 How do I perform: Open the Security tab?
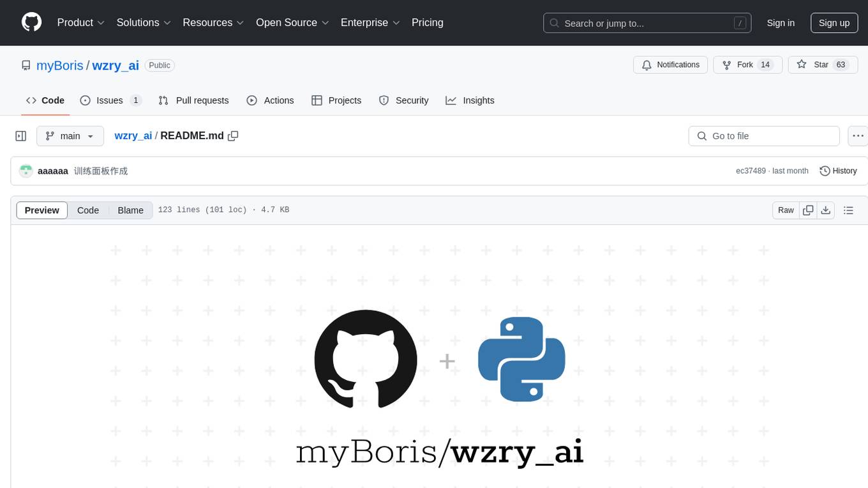point(403,100)
